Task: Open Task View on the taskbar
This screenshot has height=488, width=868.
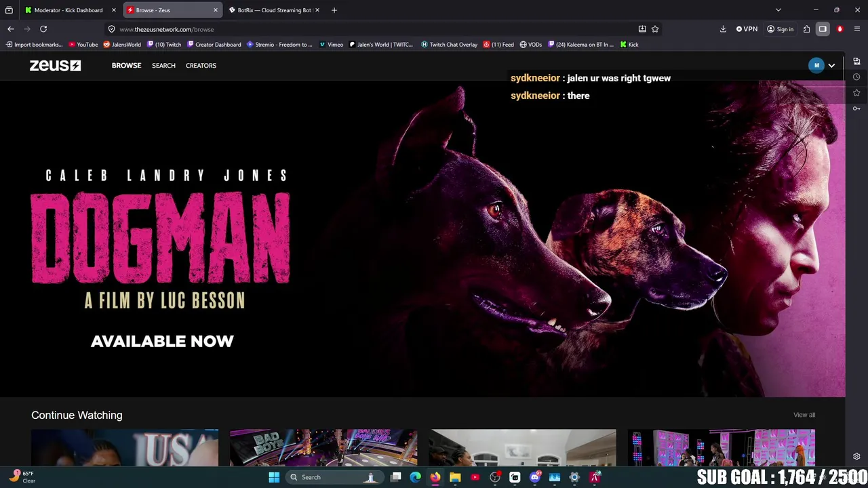Action: click(396, 477)
